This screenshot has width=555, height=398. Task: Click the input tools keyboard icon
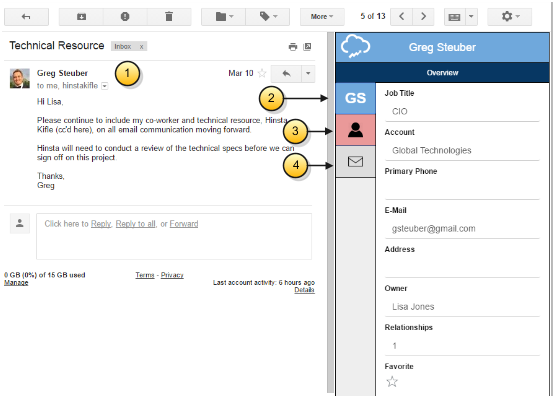pyautogui.click(x=454, y=17)
